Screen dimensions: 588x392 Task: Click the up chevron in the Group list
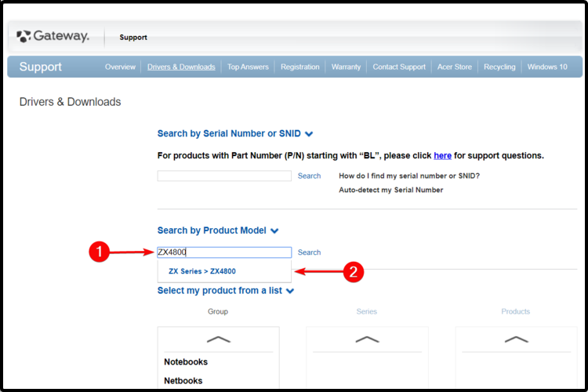[219, 339]
